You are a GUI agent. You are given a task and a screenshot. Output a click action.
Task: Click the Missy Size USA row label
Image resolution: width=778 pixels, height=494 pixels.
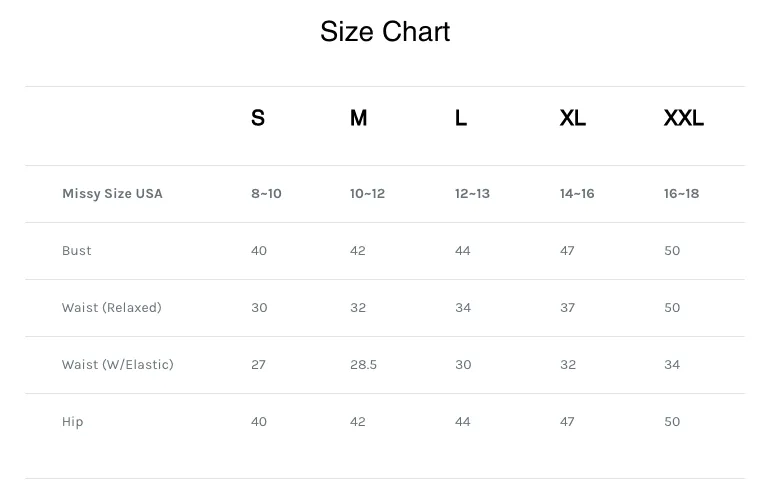tap(112, 193)
